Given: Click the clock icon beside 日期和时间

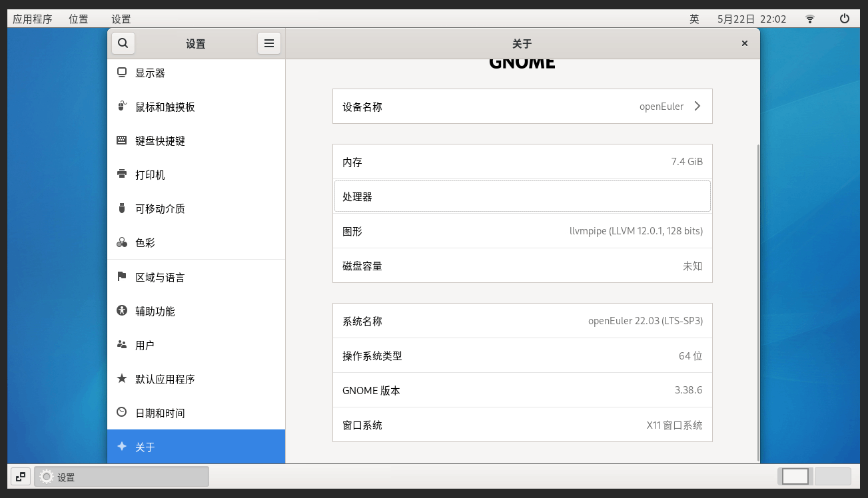Looking at the screenshot, I should point(121,412).
